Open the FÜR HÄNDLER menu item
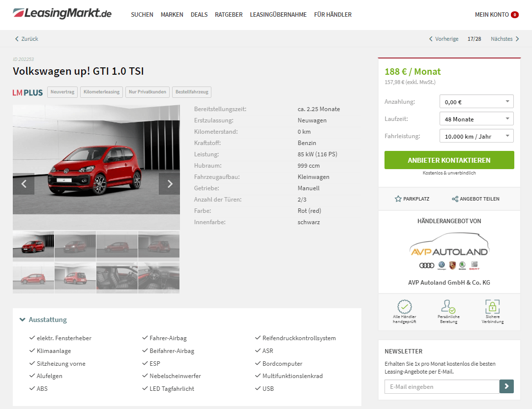532x409 pixels. (333, 15)
